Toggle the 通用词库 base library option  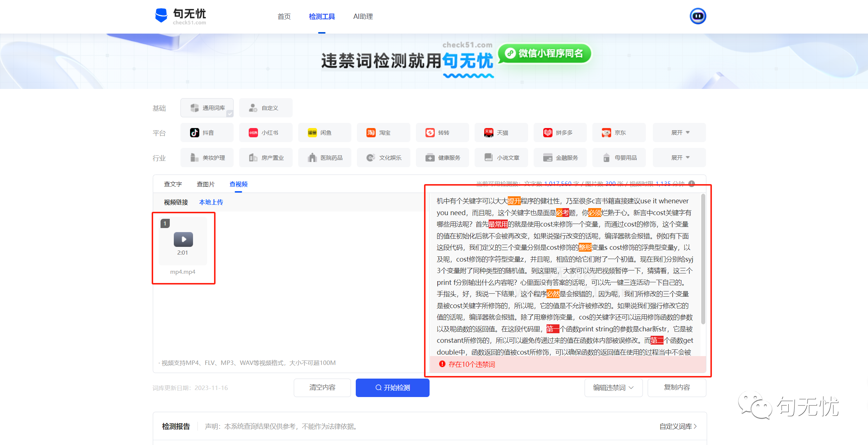click(207, 108)
